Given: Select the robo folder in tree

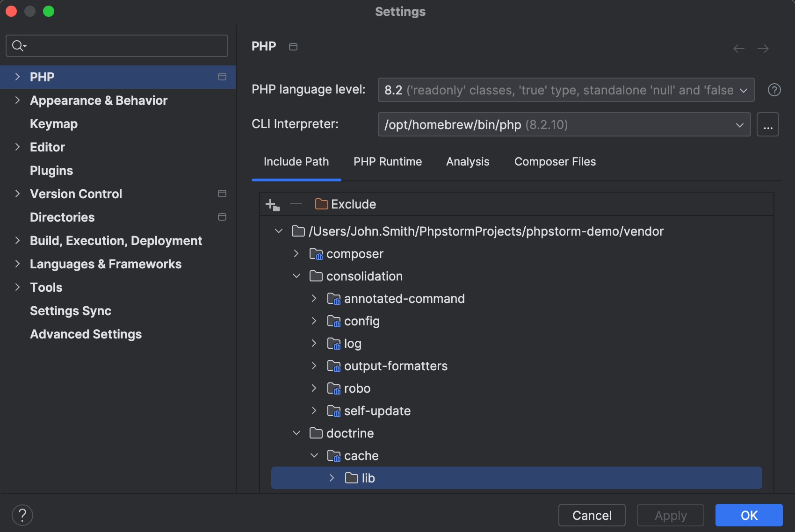Looking at the screenshot, I should click(357, 388).
